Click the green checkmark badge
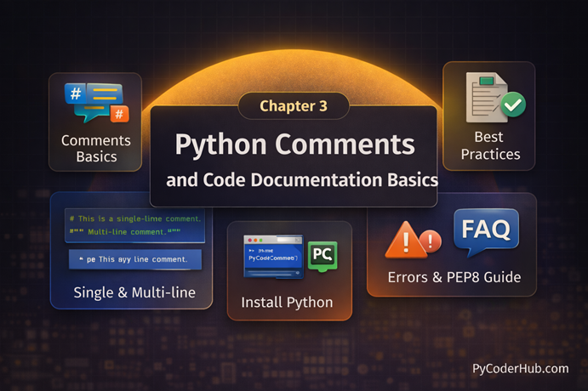588x391 pixels. tap(513, 105)
